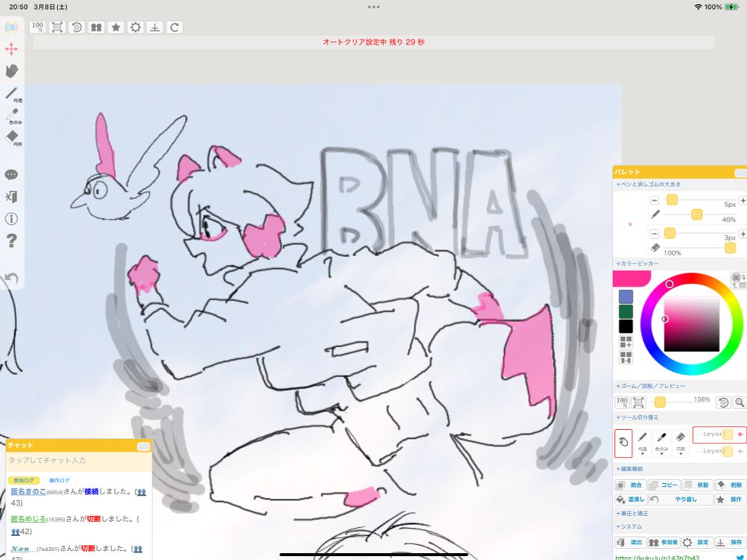Click the コピー copy button
The height and width of the screenshot is (560, 747).
coord(663,485)
